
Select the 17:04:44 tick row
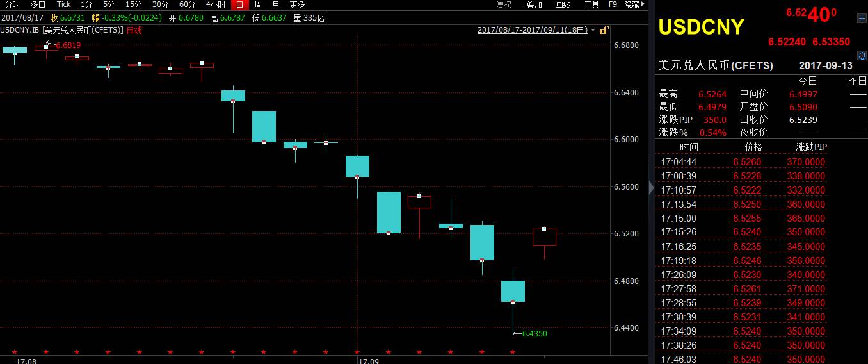coord(743,162)
